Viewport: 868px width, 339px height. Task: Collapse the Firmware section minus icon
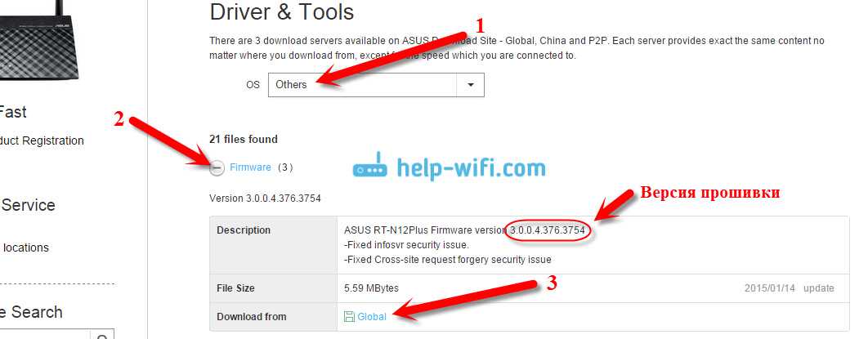tap(217, 168)
